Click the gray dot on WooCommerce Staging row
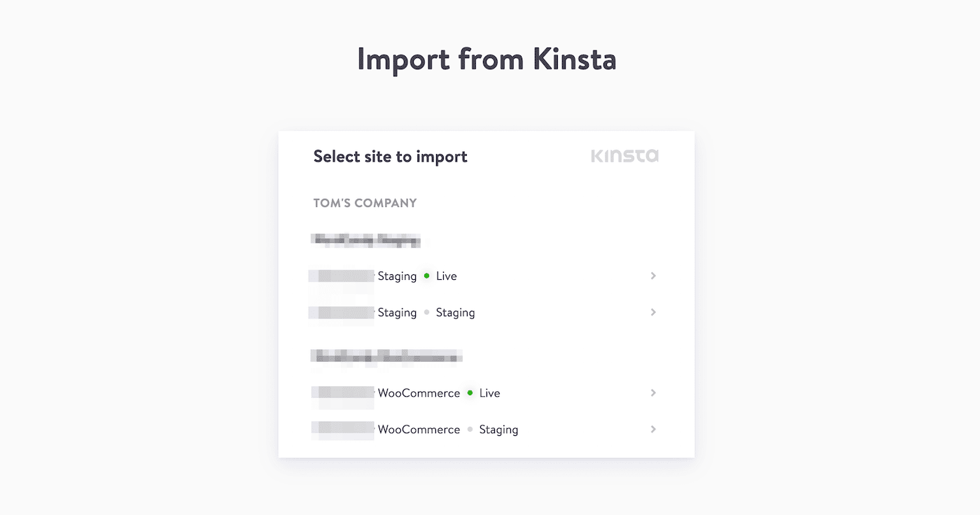This screenshot has height=515, width=980. pyautogui.click(x=469, y=429)
